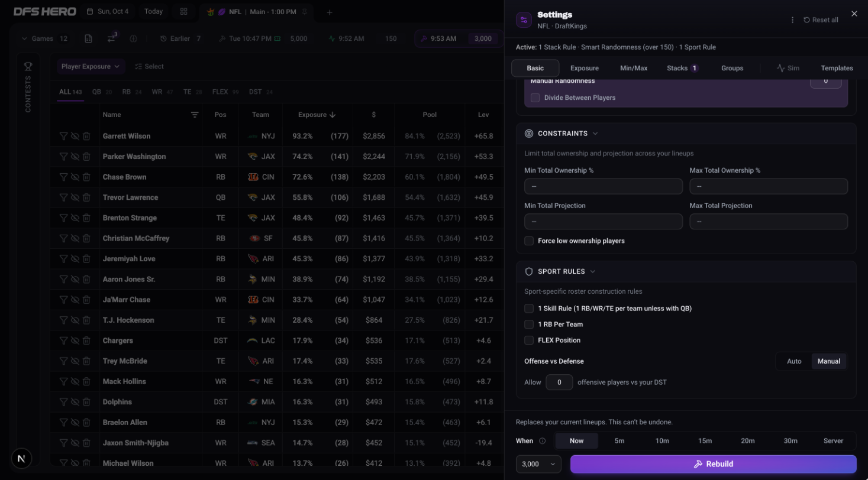Open the grid view icon beside Today
Image resolution: width=868 pixels, height=480 pixels.
[183, 11]
